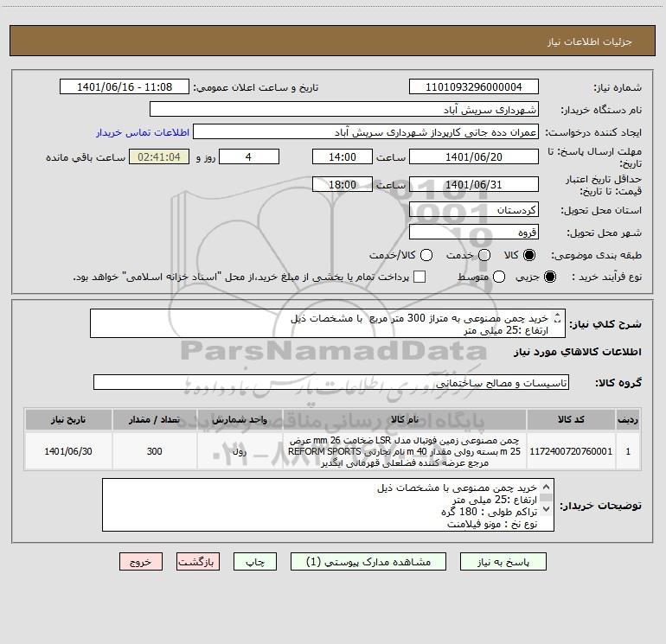666x644 pixels.
Task: Click the 1401/06/31 price validity date field
Action: click(x=474, y=184)
